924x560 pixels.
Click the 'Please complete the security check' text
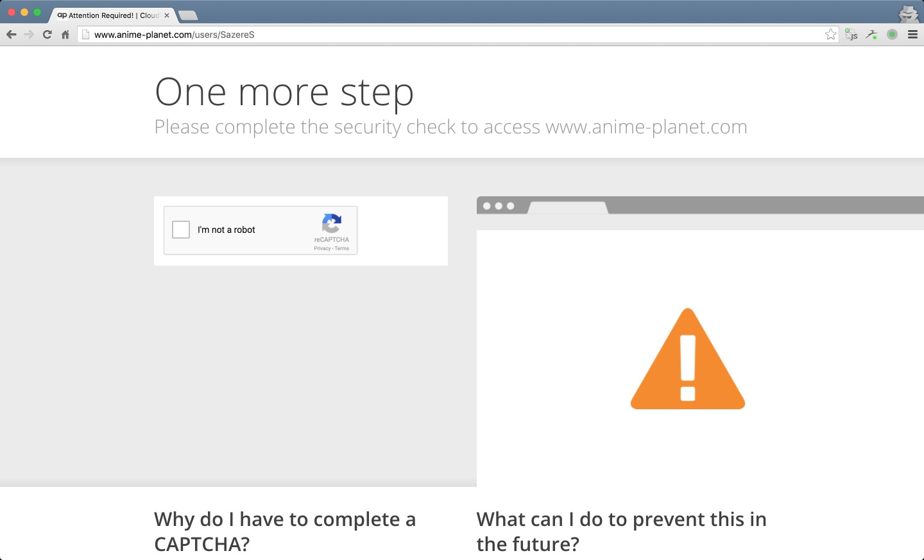pos(450,127)
